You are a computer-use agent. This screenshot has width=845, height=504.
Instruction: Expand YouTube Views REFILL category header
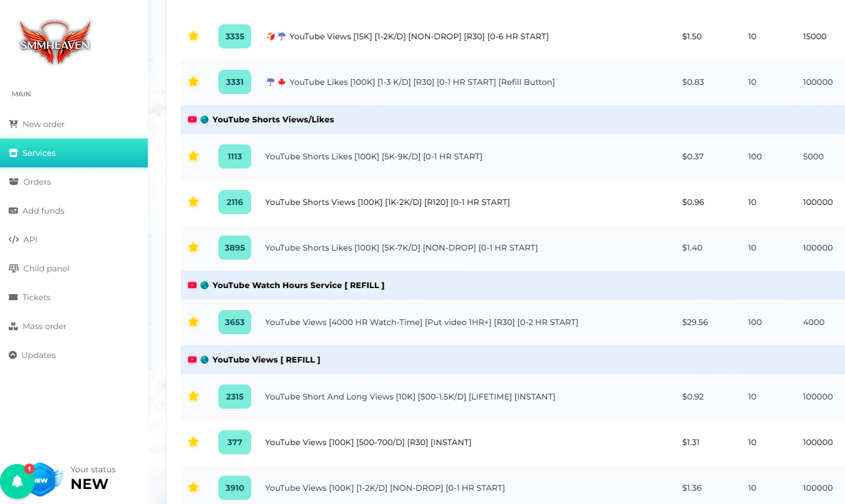[266, 360]
